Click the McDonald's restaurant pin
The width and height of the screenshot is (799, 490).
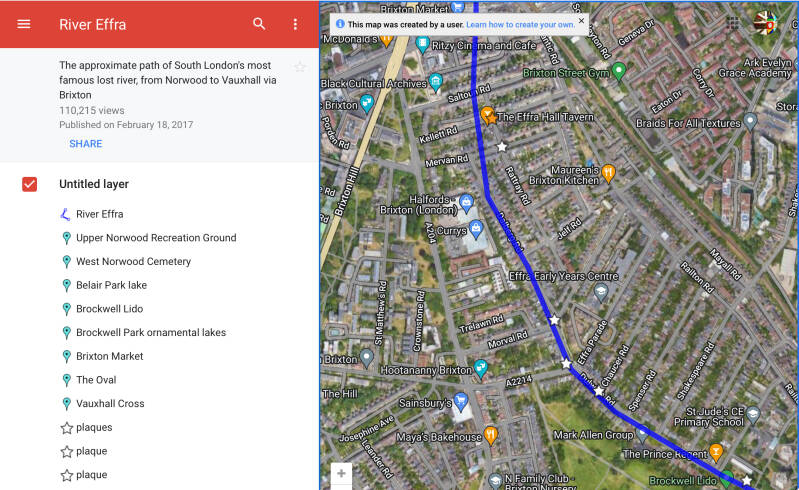pyautogui.click(x=386, y=39)
